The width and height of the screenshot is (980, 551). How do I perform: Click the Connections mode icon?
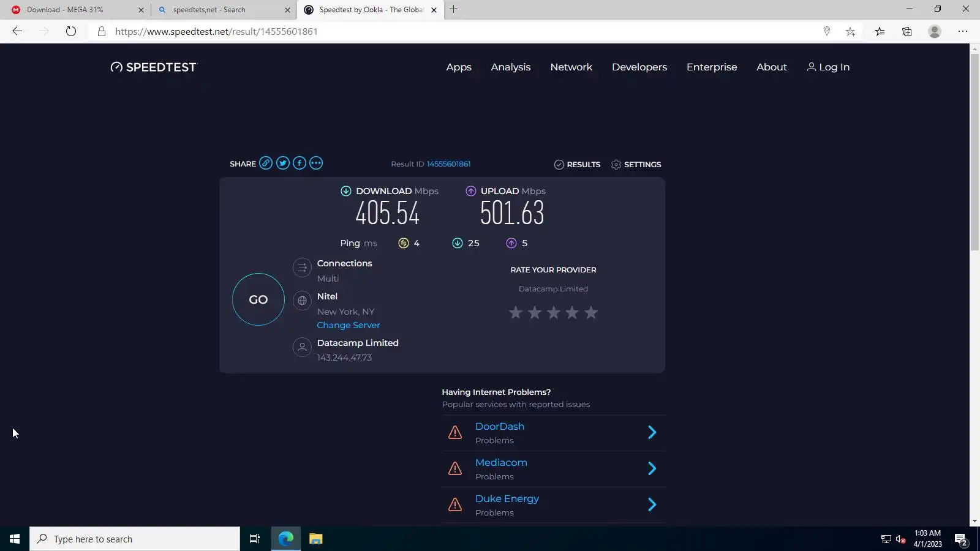302,268
